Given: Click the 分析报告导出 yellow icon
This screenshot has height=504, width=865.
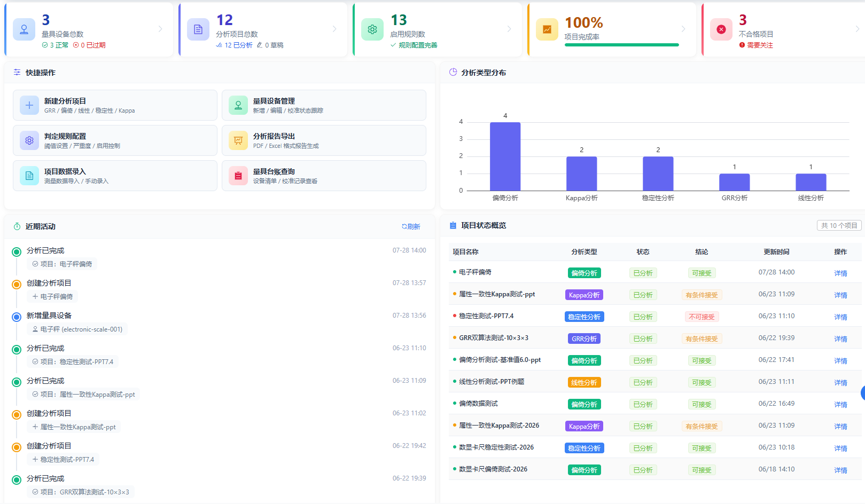Looking at the screenshot, I should [x=238, y=140].
